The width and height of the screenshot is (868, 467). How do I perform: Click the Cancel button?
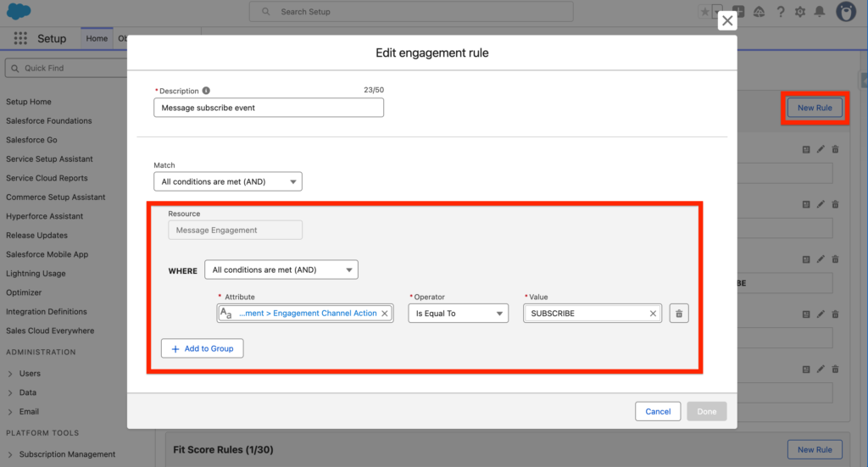658,411
